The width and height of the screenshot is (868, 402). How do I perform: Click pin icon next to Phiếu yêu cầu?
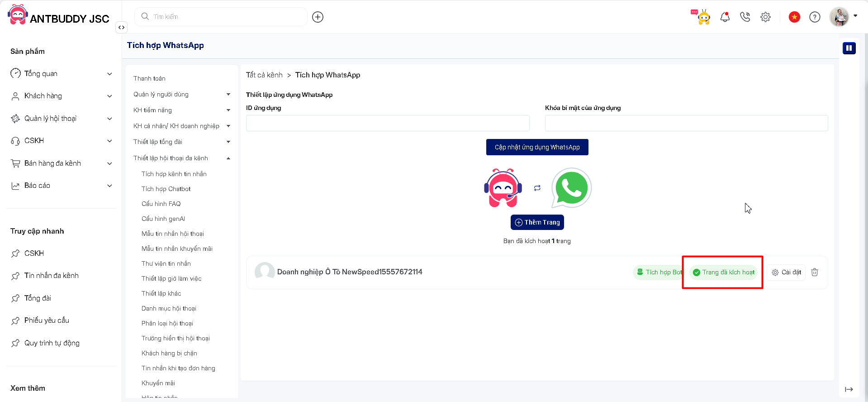click(x=15, y=321)
